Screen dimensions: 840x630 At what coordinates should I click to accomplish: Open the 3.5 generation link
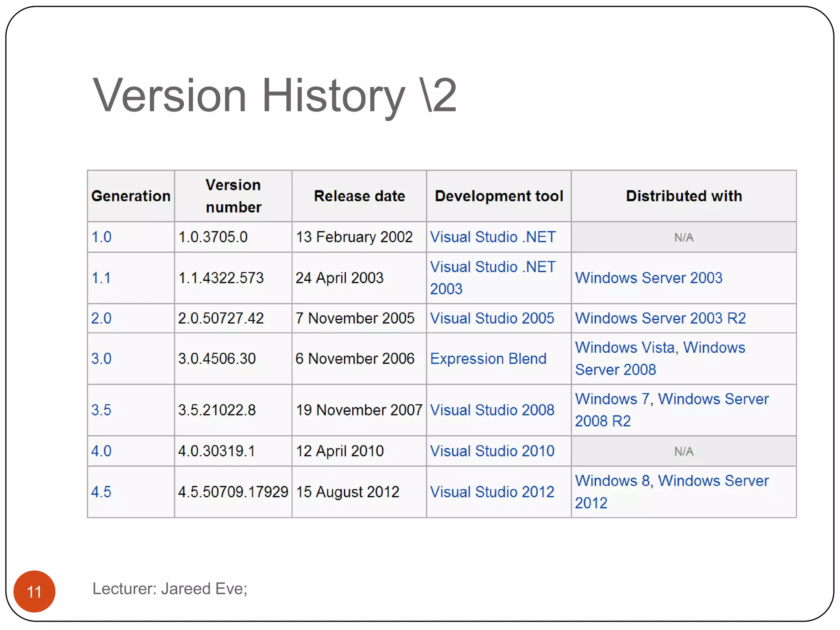(x=101, y=410)
